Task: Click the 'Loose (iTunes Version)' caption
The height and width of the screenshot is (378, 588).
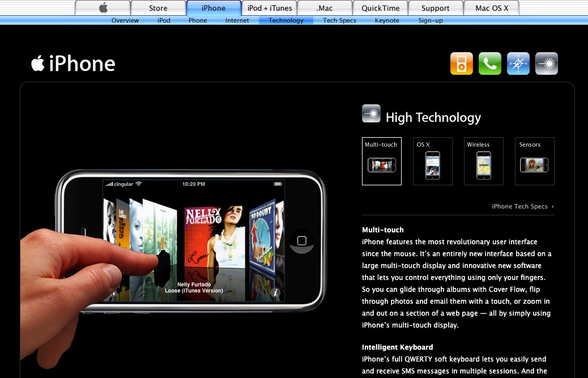Action: pyautogui.click(x=194, y=291)
